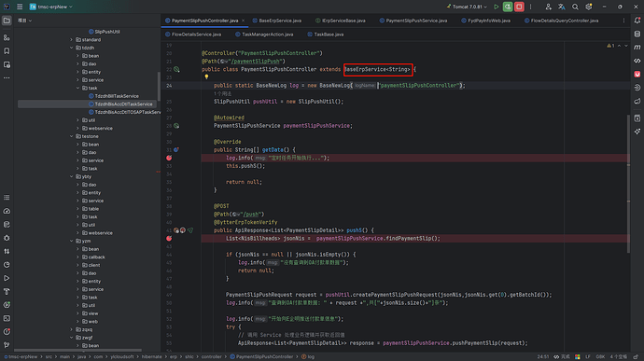Collapse the tdzdh folder in the project tree
This screenshot has height=361, width=644.
point(72,48)
